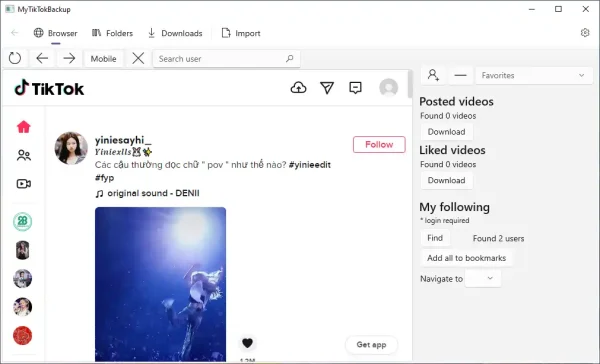
Task: Open TikTok Following people icon
Action: (24, 155)
